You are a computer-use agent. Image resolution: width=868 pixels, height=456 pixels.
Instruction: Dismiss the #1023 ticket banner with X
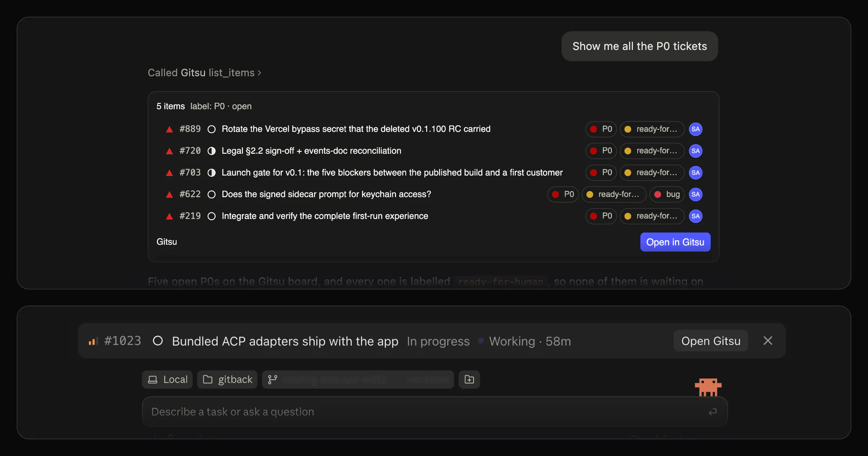(768, 341)
